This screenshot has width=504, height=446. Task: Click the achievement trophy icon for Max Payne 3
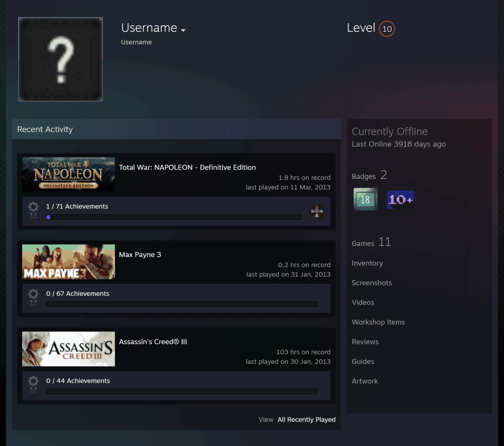pyautogui.click(x=33, y=297)
